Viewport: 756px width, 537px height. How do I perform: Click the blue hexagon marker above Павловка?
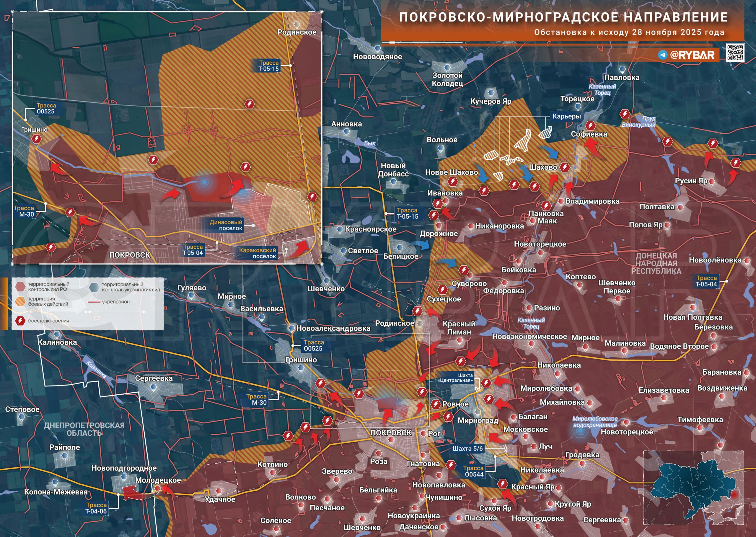[x=623, y=69]
